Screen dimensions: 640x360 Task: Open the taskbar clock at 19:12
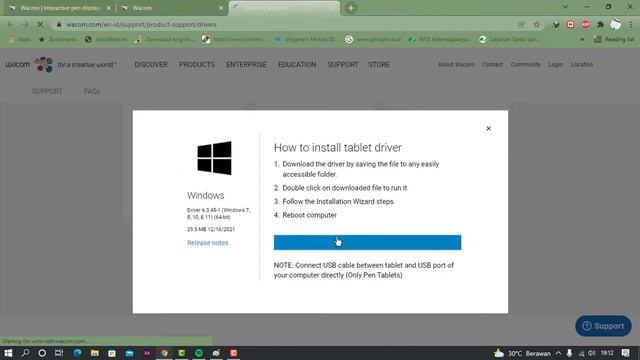pos(607,353)
